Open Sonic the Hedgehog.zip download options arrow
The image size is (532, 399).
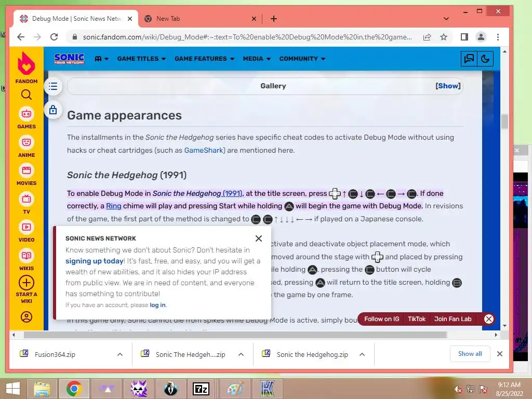(x=362, y=354)
